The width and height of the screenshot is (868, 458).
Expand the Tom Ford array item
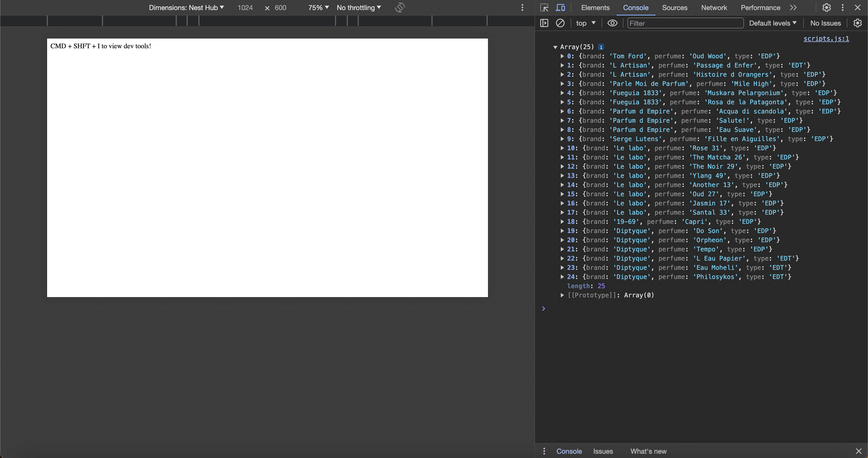click(562, 56)
